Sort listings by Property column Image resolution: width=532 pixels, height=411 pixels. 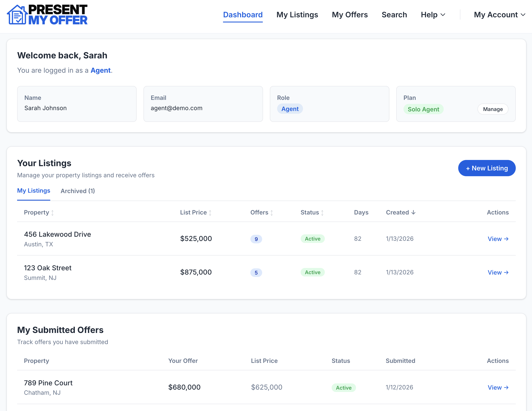pos(39,212)
